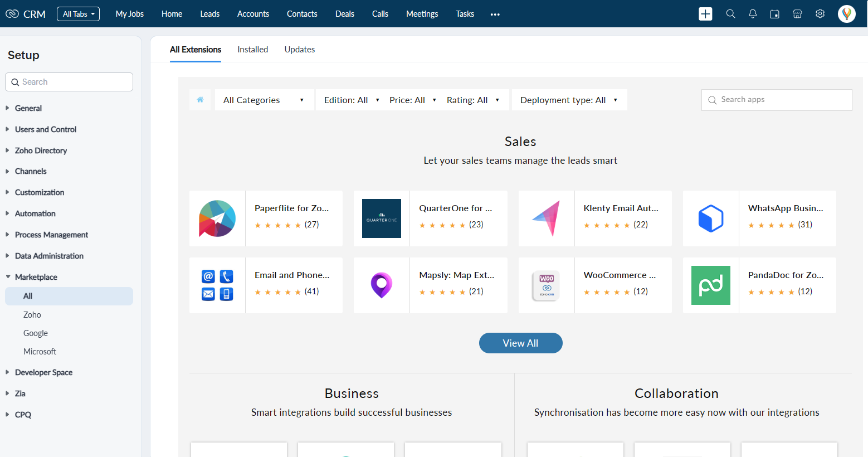This screenshot has height=457, width=868.
Task: Expand Users and Control section
Action: pyautogui.click(x=46, y=129)
